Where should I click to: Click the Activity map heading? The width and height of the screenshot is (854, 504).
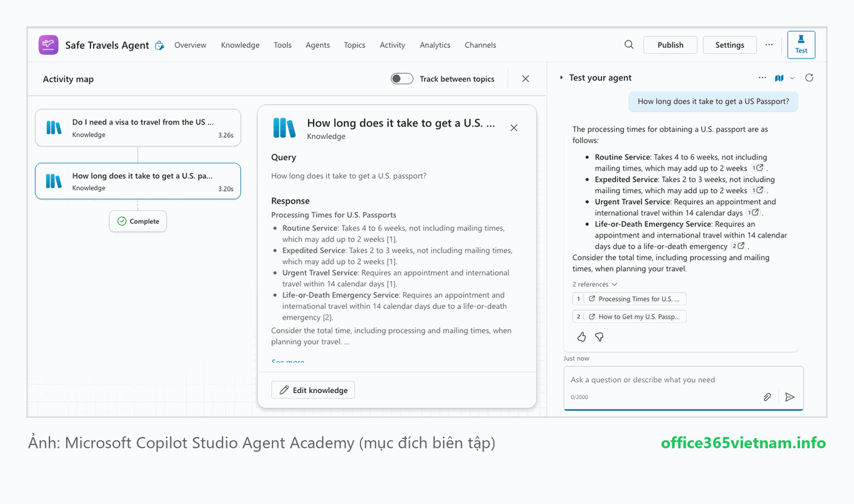click(68, 79)
